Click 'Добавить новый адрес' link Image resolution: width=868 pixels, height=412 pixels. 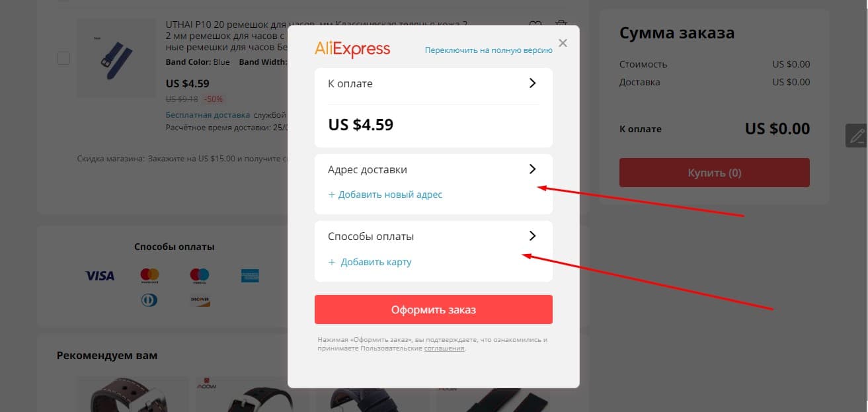[385, 195]
